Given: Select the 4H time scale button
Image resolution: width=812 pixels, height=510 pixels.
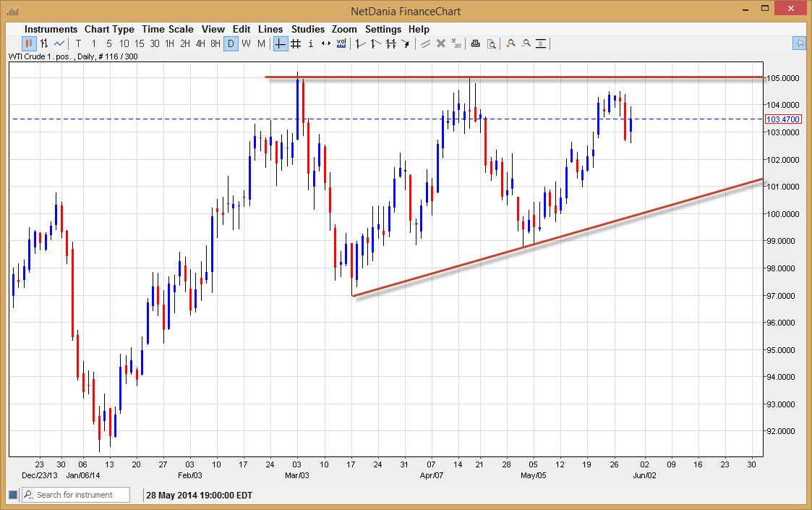Looking at the screenshot, I should click(200, 43).
